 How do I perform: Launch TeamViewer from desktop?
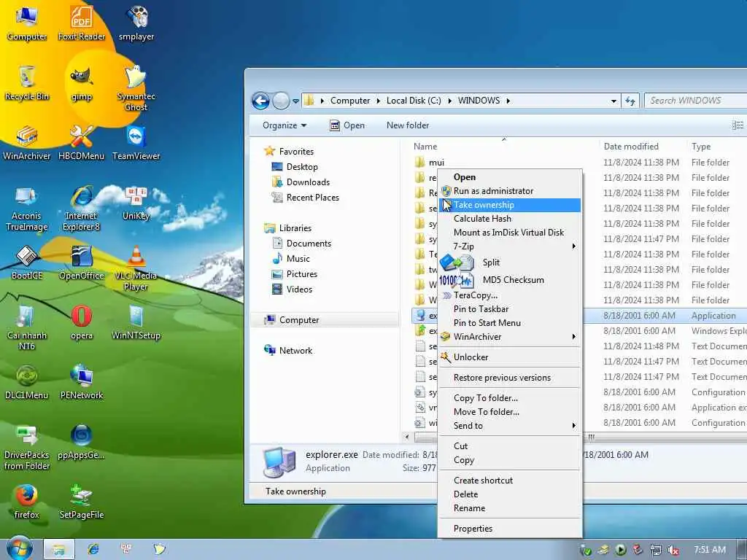136,142
